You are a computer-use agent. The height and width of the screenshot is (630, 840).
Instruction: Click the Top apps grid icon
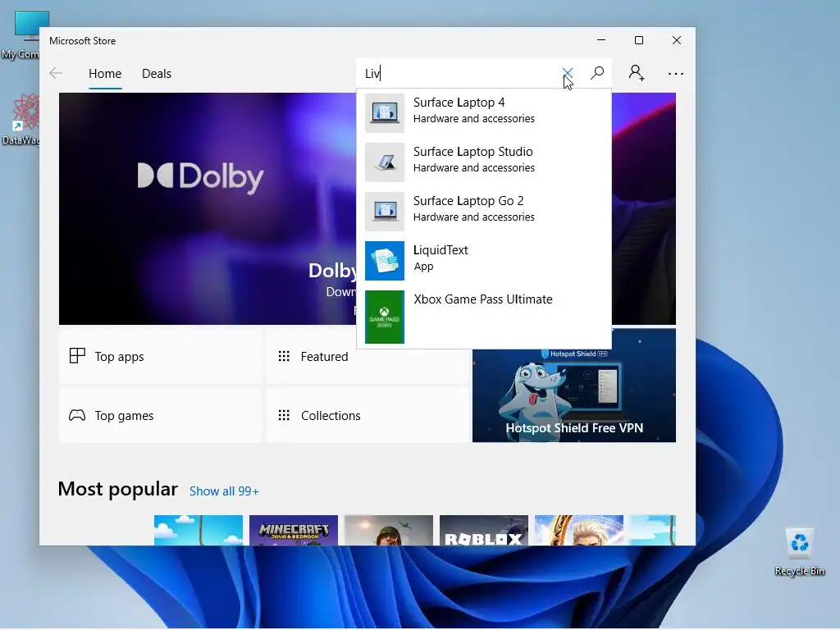[77, 356]
